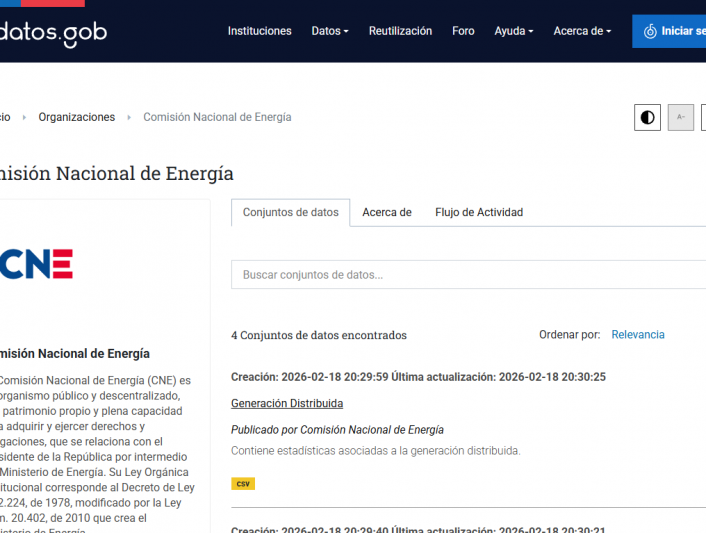Change sort order from Relevancia
Viewport: 706px width, 533px height.
(638, 335)
